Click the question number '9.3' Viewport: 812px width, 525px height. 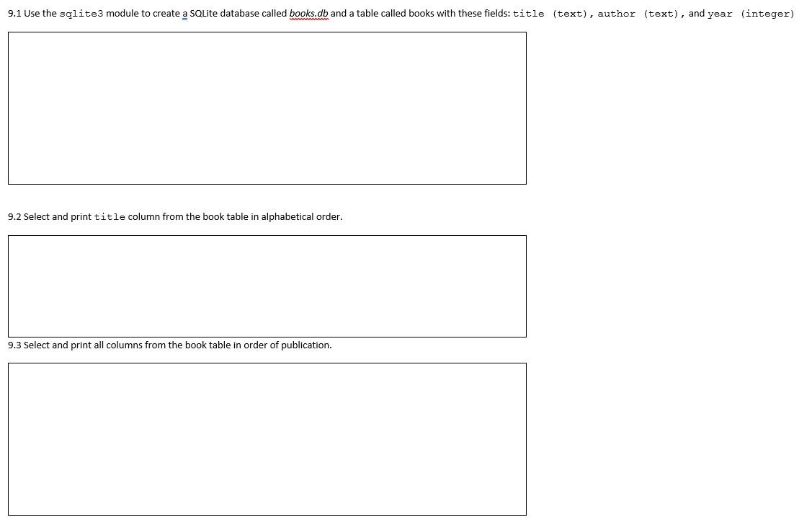tap(14, 345)
